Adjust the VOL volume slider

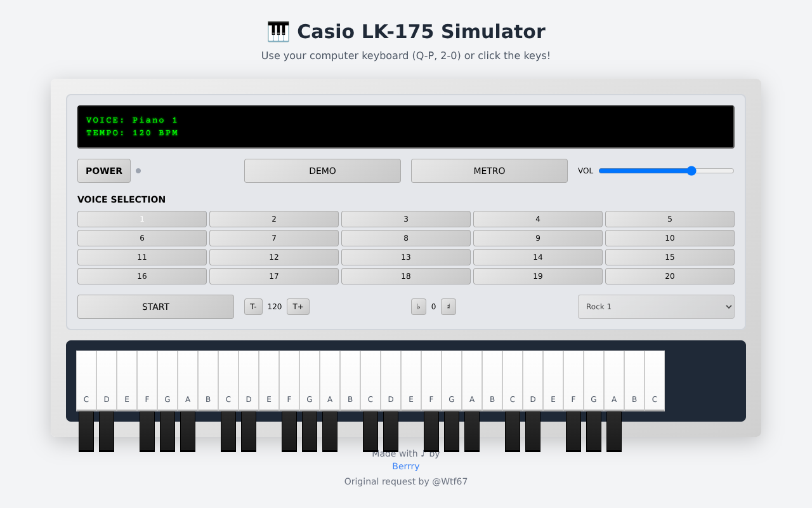(x=691, y=170)
